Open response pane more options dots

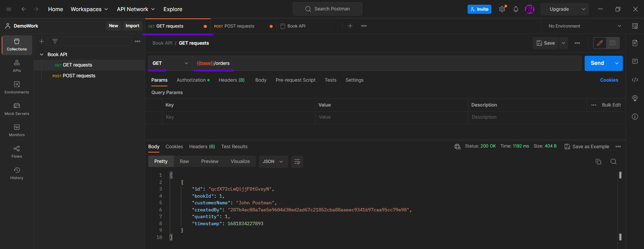pos(618,147)
